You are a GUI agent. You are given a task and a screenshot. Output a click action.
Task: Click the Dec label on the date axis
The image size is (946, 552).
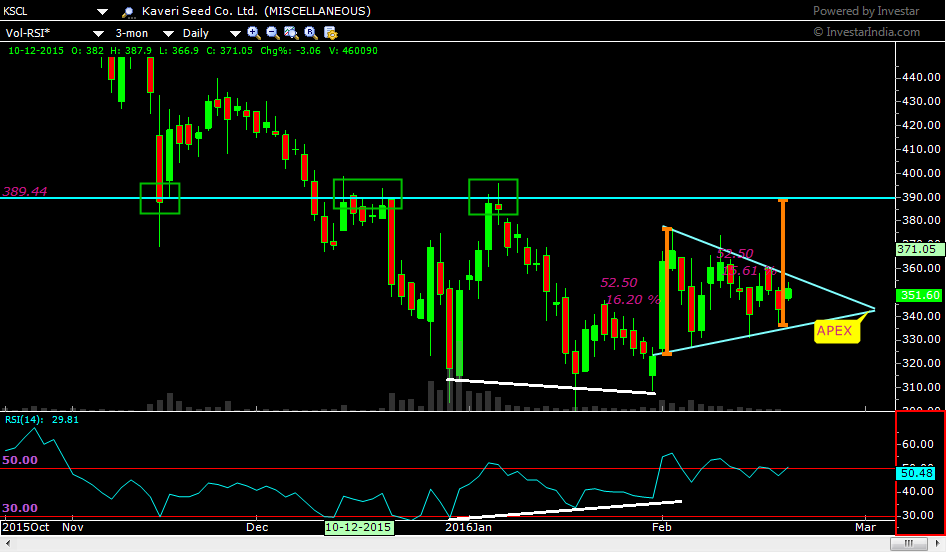(x=257, y=527)
